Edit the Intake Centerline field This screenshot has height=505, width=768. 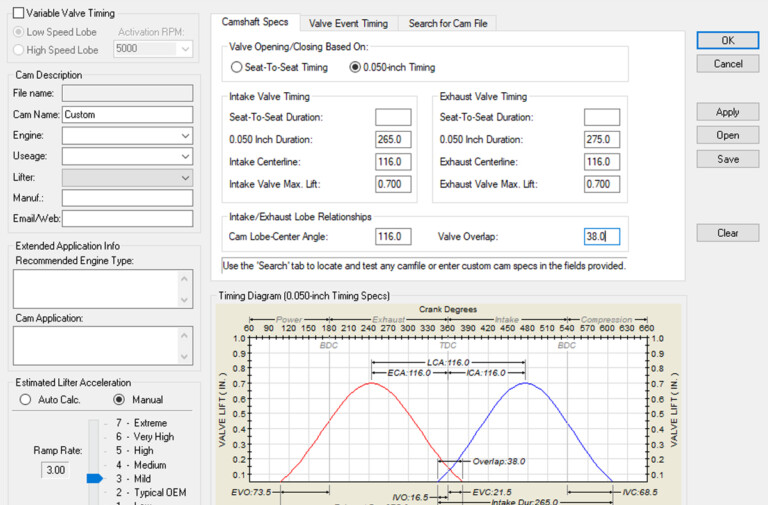pos(393,162)
